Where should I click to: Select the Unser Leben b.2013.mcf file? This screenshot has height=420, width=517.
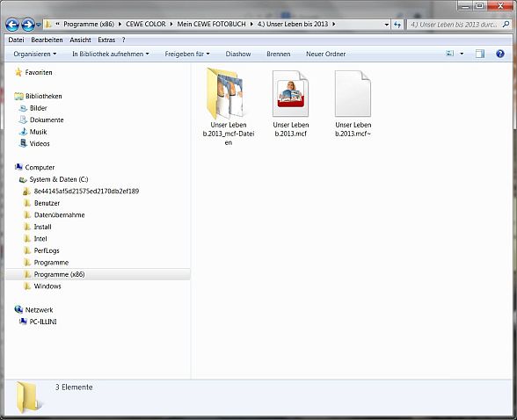[290, 104]
